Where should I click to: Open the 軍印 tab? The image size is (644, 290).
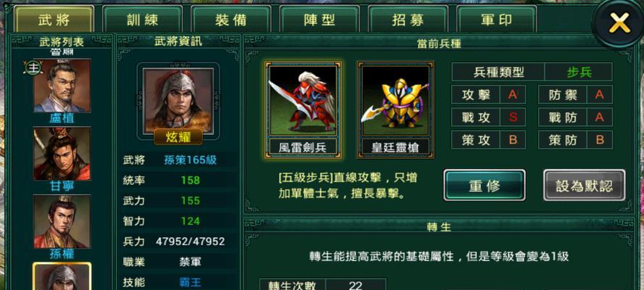tap(496, 19)
